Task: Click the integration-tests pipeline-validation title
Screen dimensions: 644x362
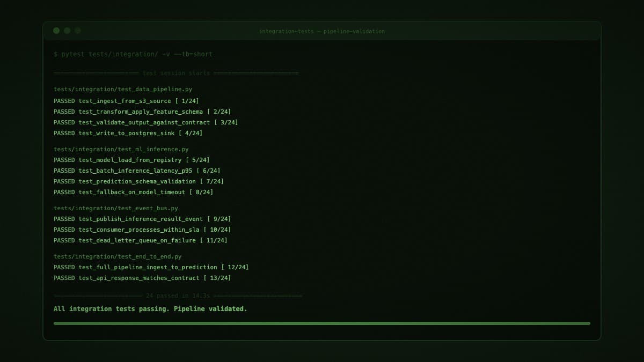Action: [x=322, y=31]
